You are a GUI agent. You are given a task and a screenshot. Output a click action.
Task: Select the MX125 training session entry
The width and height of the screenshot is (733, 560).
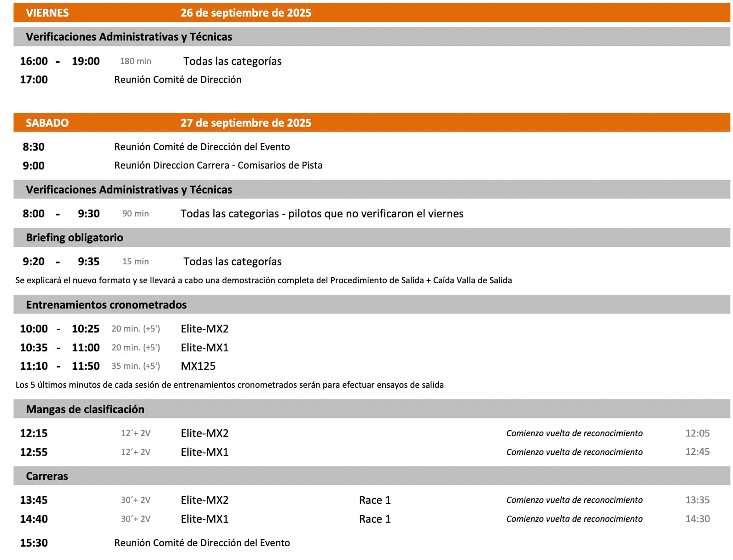[x=198, y=366]
